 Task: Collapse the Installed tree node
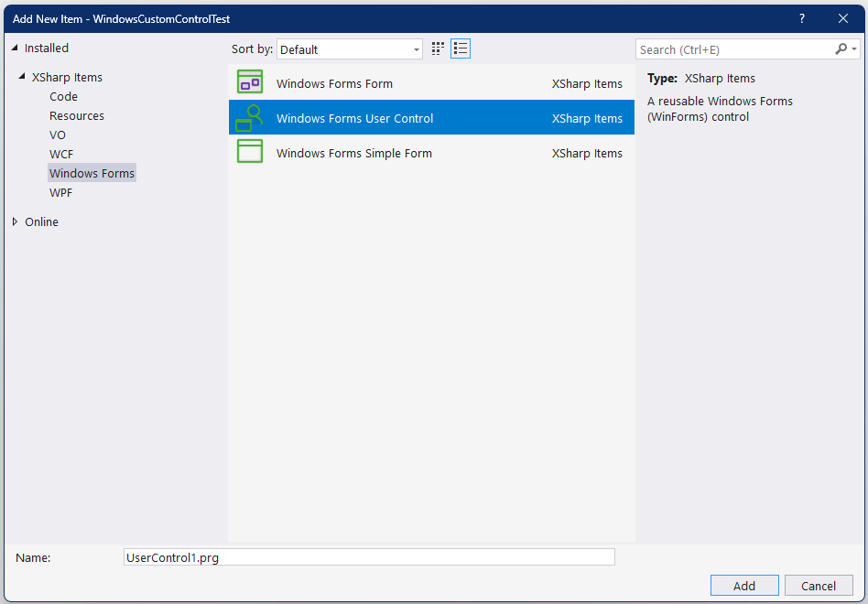[x=15, y=48]
